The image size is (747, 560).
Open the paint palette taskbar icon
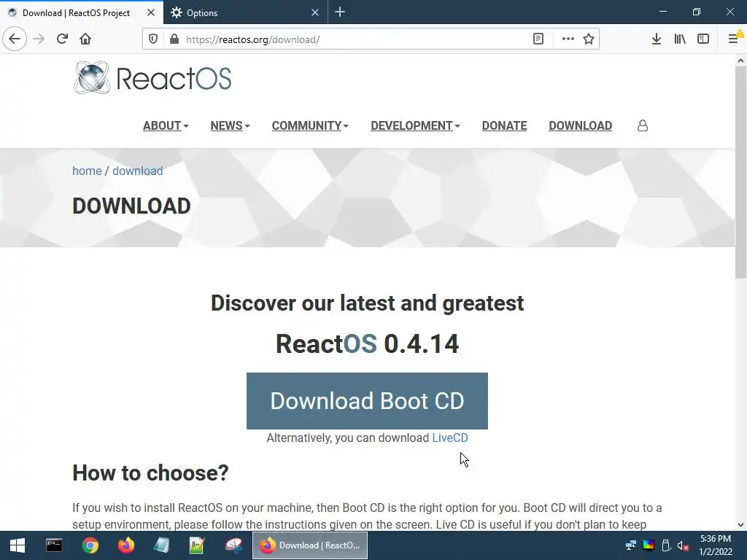[x=233, y=545]
